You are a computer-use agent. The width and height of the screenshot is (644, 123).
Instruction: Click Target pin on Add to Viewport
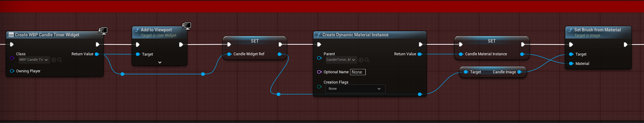coord(138,54)
